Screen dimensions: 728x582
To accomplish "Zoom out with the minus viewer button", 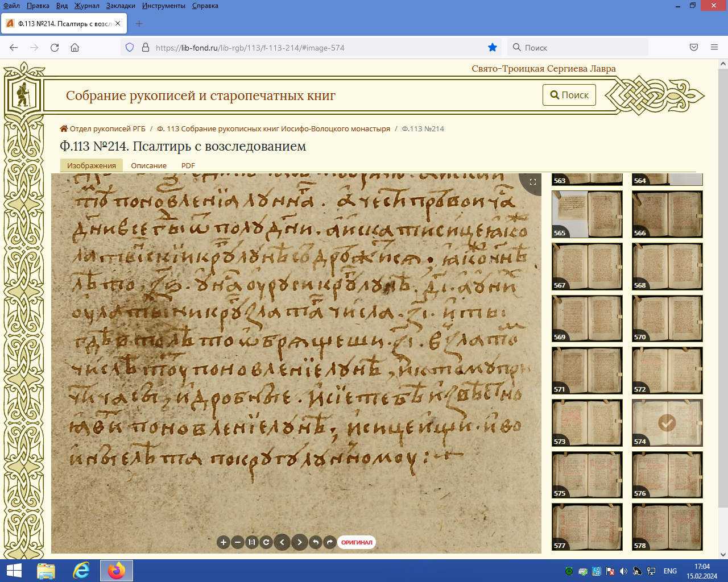I will click(238, 542).
